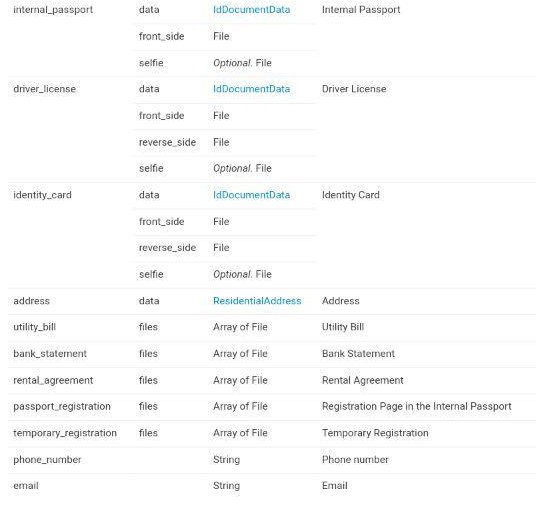Viewport: 543px width, 513px height.
Task: Click the 'Driver License' description text
Action: (x=354, y=89)
